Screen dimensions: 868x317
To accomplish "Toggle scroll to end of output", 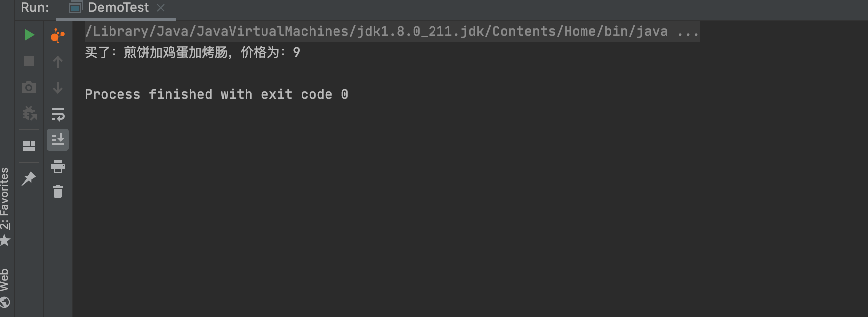I will click(x=58, y=140).
